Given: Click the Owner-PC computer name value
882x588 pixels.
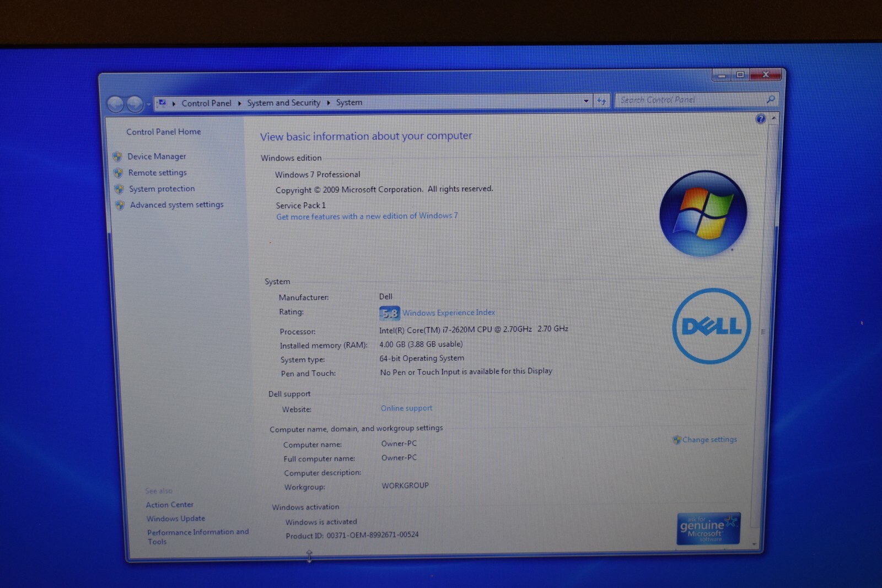Looking at the screenshot, I should click(399, 444).
